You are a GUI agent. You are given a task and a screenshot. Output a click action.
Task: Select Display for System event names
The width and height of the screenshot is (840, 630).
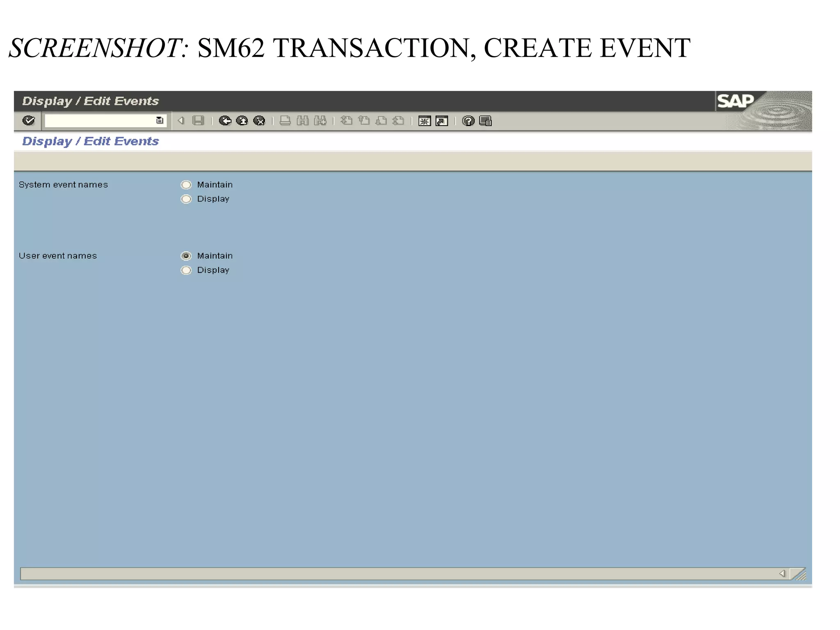coord(186,199)
